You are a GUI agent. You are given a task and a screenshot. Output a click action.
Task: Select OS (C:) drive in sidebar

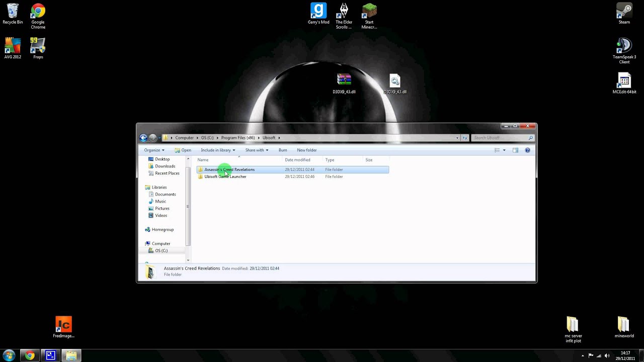[x=161, y=250]
